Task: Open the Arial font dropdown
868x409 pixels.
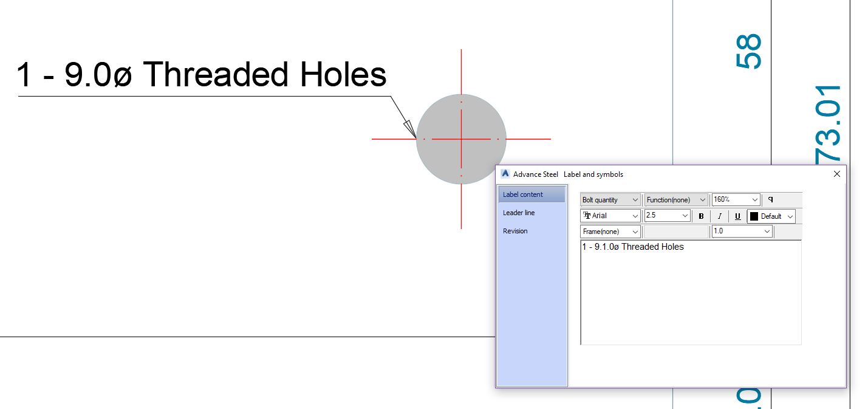Action: (635, 216)
